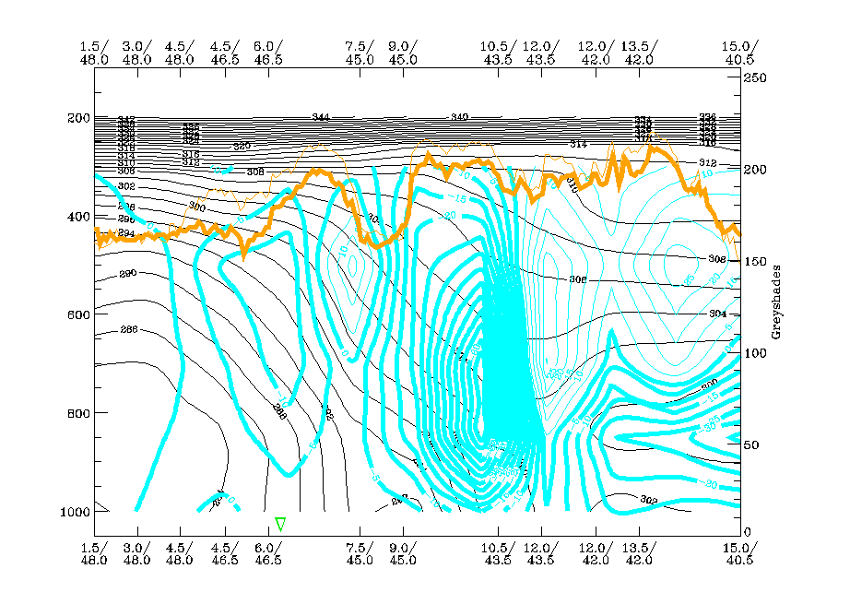The width and height of the screenshot is (850, 616).
Task: Select the 200 tick on left pressure axis
Action: pyautogui.click(x=77, y=118)
